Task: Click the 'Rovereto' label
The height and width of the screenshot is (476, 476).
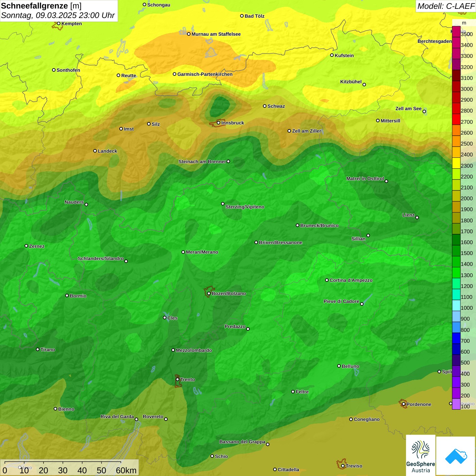Action: 153,417
